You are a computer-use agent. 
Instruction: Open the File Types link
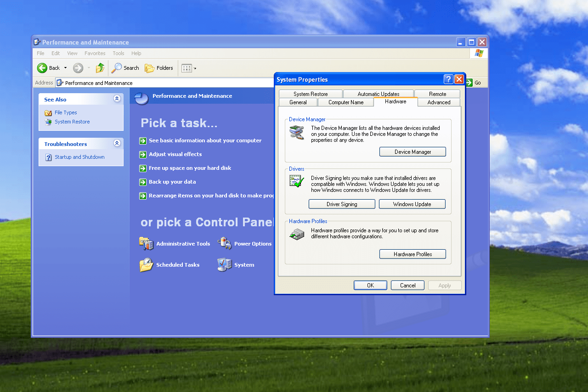66,112
